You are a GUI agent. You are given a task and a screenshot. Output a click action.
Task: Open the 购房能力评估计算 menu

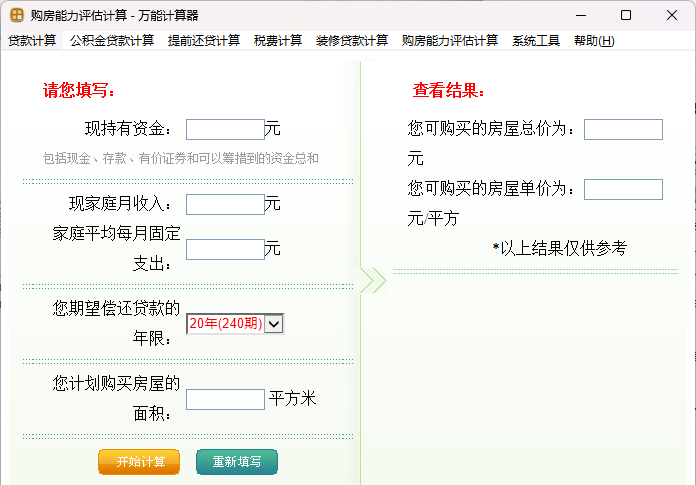[x=450, y=41]
